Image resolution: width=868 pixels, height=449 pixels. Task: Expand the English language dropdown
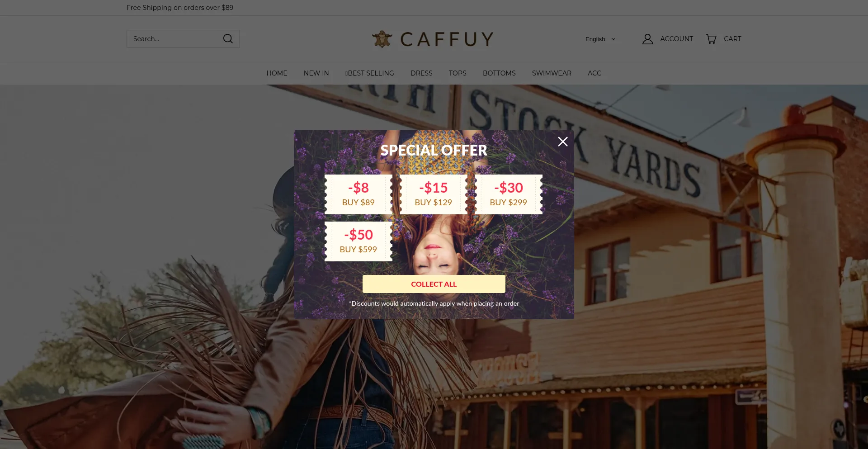(600, 39)
